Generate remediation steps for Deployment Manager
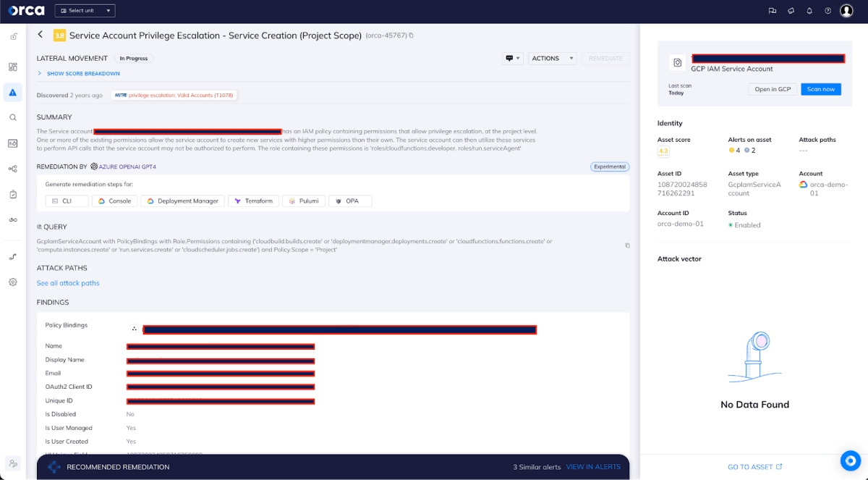 click(x=182, y=201)
